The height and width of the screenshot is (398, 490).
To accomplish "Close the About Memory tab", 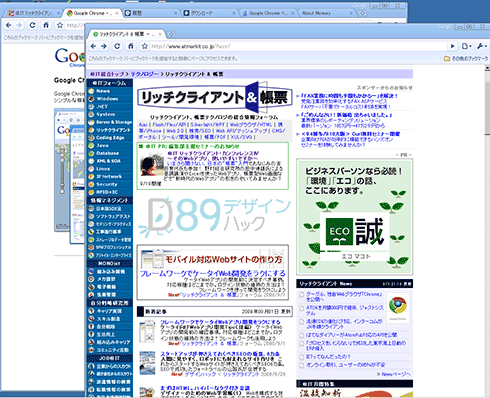I will pos(351,13).
